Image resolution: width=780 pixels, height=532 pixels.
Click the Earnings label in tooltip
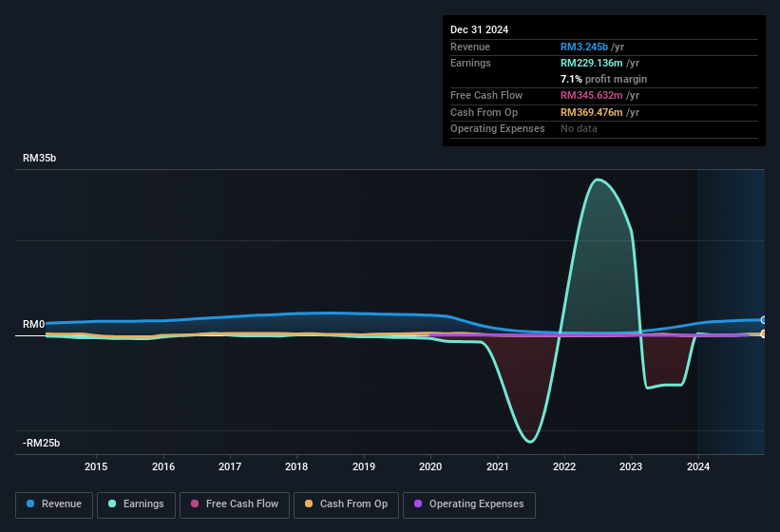coord(470,63)
